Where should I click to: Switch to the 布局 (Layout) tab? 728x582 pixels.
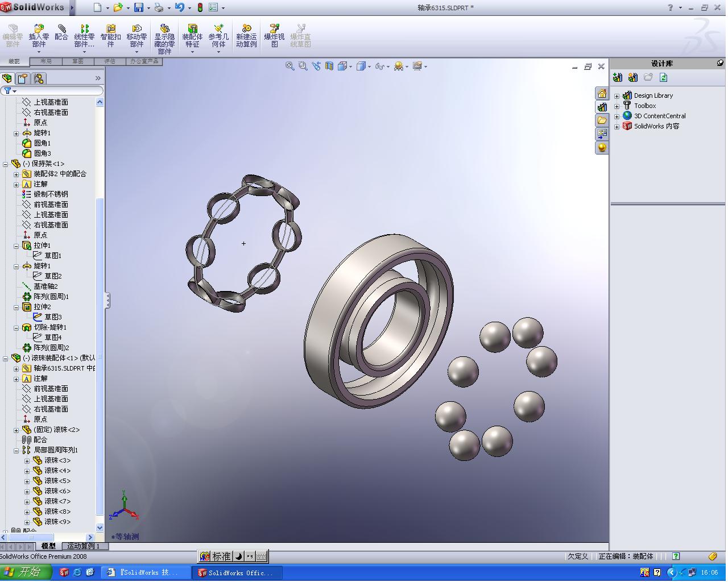46,61
